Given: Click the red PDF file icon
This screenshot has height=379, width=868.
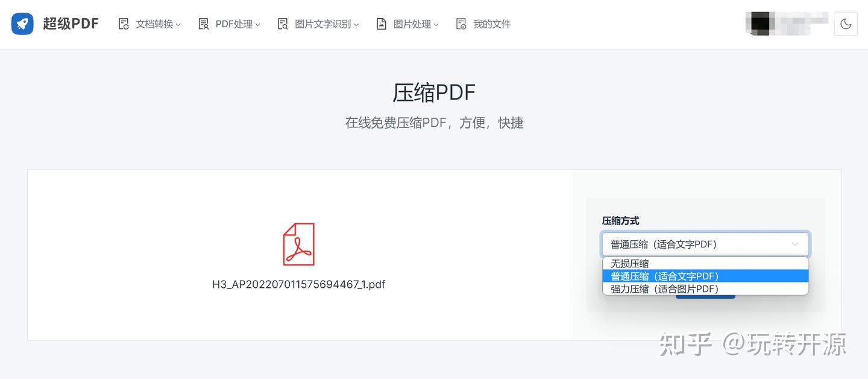Looking at the screenshot, I should coord(298,244).
